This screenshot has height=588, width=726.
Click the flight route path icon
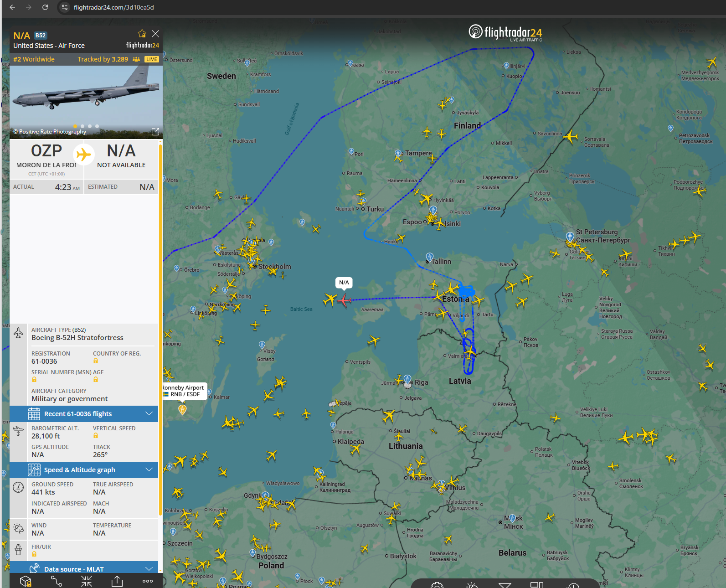pos(57,581)
